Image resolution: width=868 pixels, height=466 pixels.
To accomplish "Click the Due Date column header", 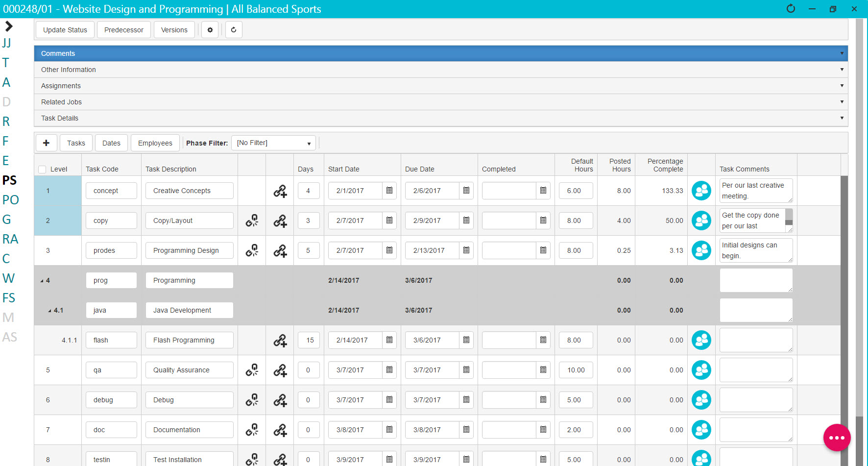I will click(420, 169).
